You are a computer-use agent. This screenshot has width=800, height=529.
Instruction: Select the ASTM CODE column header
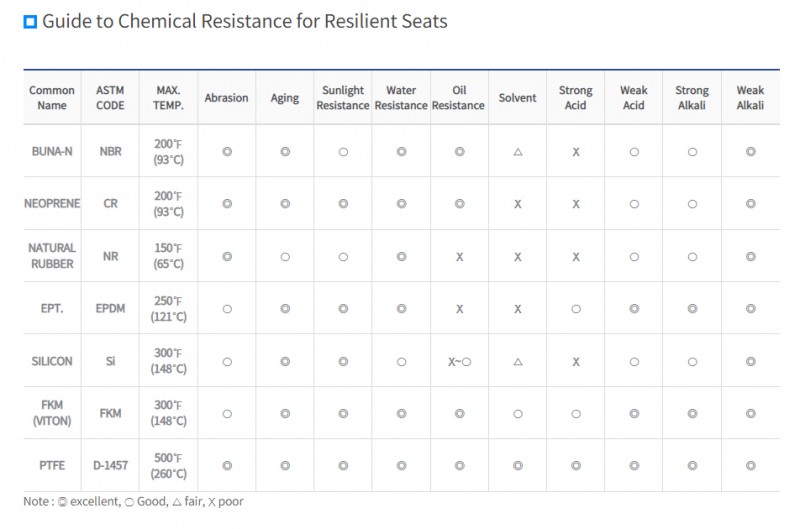[110, 98]
